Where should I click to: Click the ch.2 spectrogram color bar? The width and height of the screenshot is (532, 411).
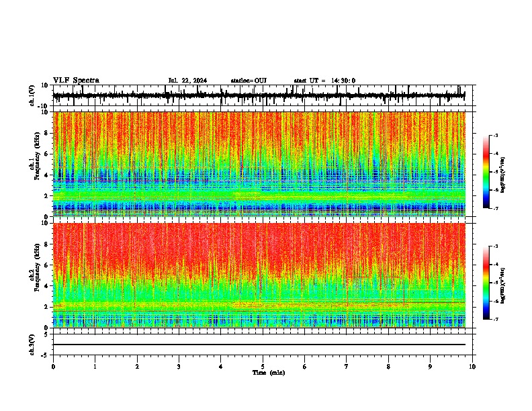point(486,283)
